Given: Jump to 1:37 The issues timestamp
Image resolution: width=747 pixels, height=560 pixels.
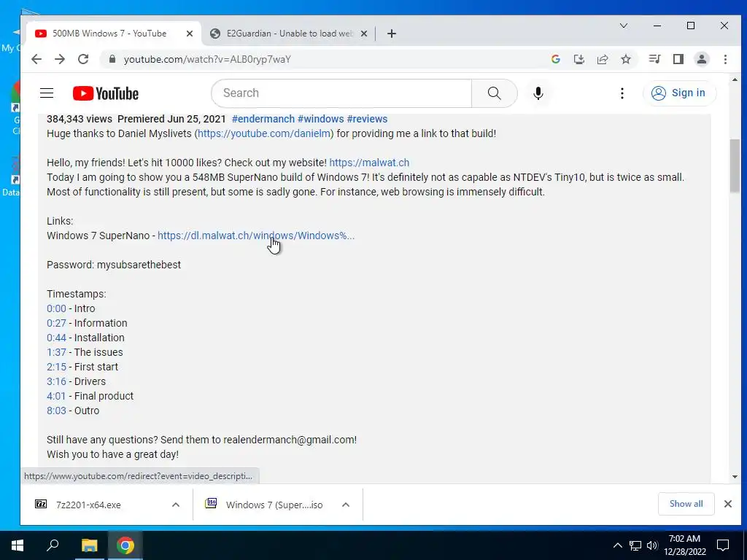Looking at the screenshot, I should (x=56, y=352).
